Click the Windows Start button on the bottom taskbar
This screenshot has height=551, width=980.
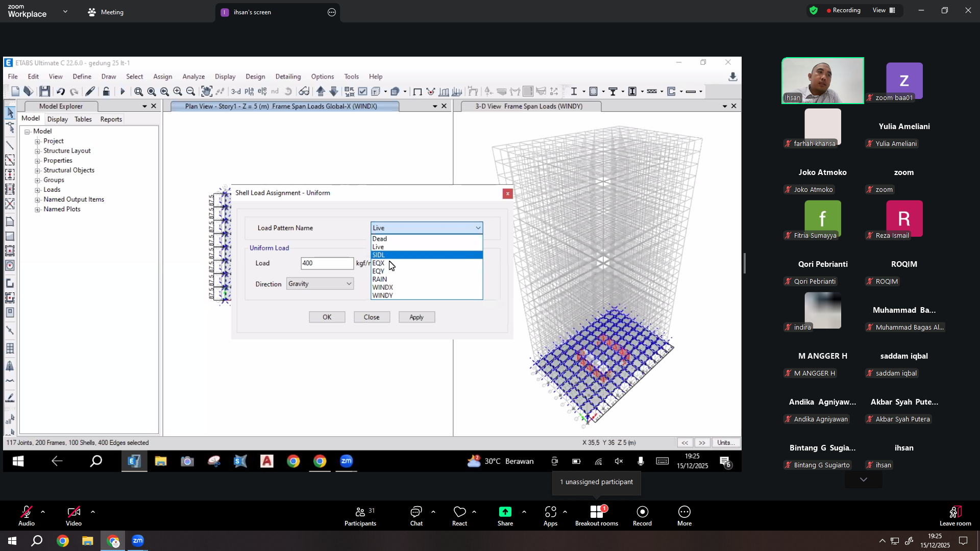(x=12, y=541)
